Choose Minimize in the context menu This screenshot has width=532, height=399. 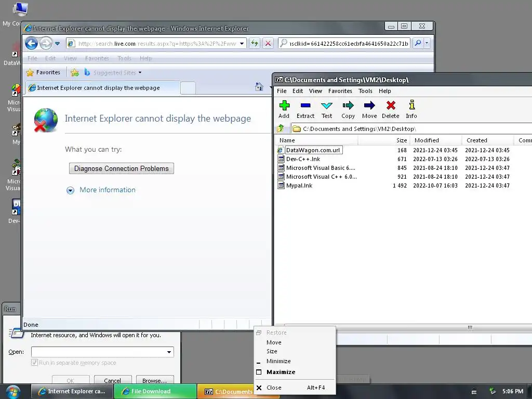click(x=295, y=361)
